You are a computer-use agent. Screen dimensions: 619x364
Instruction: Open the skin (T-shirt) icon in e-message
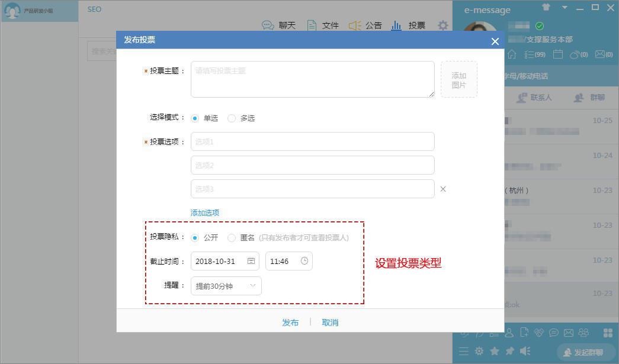(x=546, y=7)
